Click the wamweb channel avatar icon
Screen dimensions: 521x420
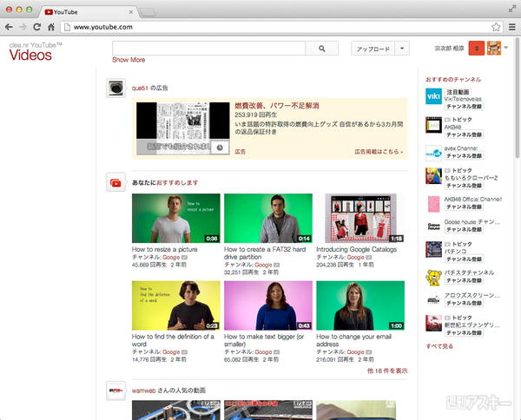[116, 390]
